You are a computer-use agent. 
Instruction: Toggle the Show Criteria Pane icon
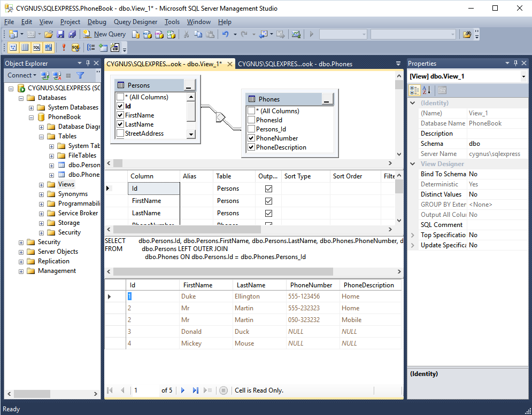point(25,48)
